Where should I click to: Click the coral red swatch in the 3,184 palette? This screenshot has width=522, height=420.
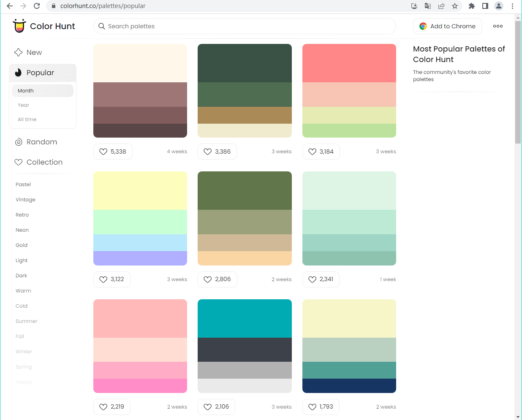coord(349,63)
